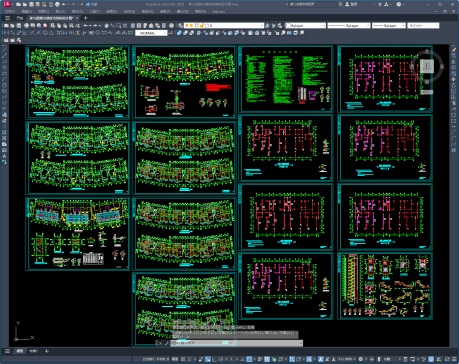Activate the Zoom Window tool
This screenshot has height=364, width=459.
coord(118,26)
